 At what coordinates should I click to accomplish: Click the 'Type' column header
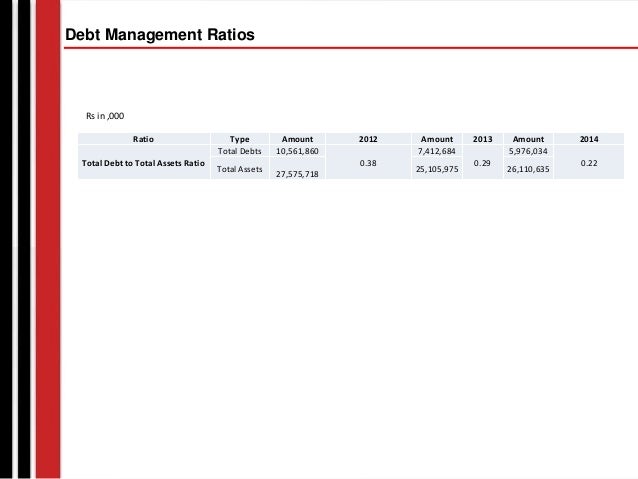click(x=239, y=139)
